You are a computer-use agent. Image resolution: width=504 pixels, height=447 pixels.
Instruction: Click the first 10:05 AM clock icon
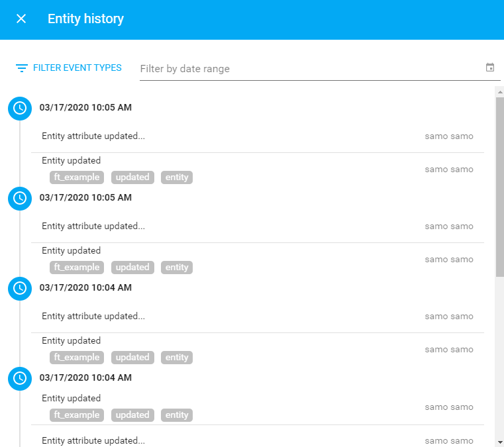pyautogui.click(x=20, y=109)
